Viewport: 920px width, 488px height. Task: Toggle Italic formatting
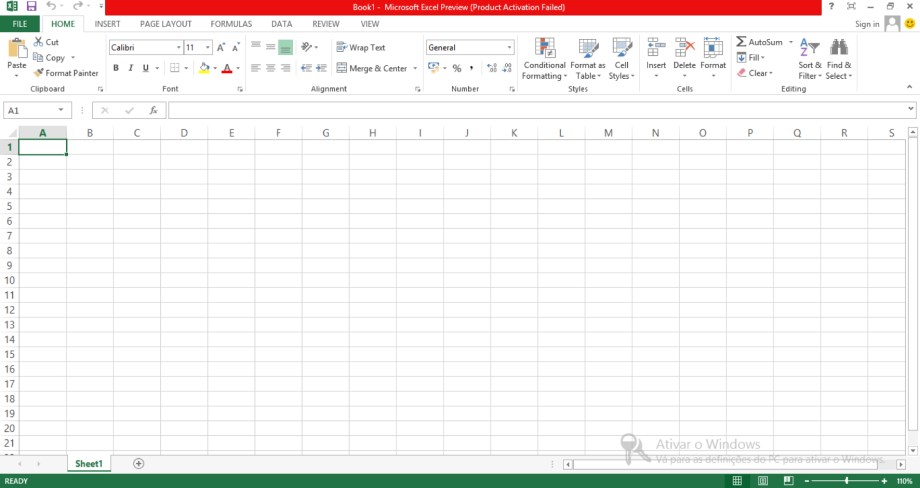[131, 68]
